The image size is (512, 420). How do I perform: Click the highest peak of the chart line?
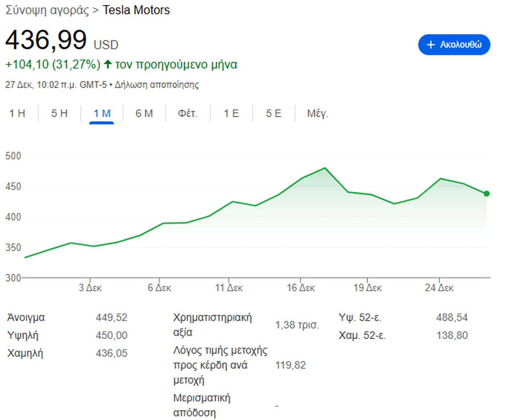(x=325, y=168)
